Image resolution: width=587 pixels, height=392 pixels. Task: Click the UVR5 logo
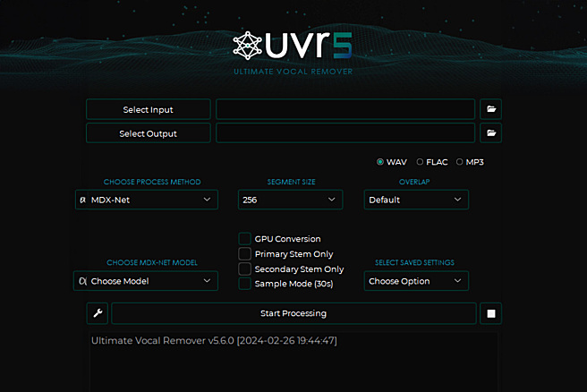click(293, 46)
